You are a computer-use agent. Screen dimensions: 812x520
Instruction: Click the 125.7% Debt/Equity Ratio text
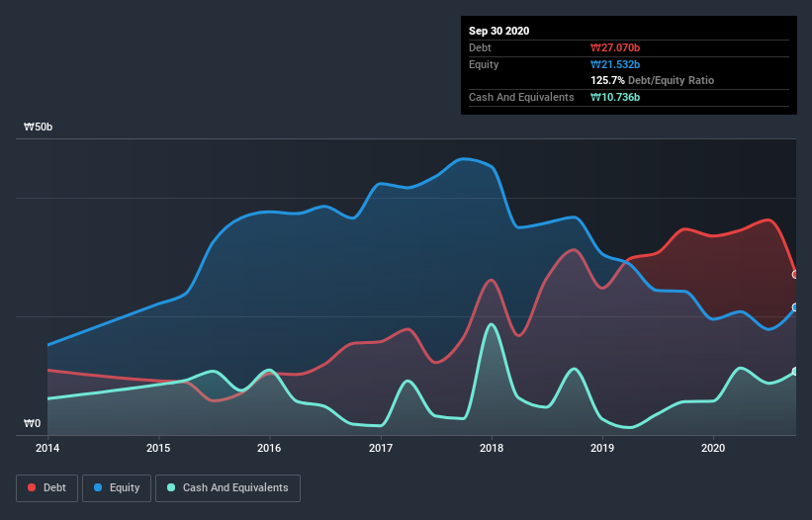[653, 81]
